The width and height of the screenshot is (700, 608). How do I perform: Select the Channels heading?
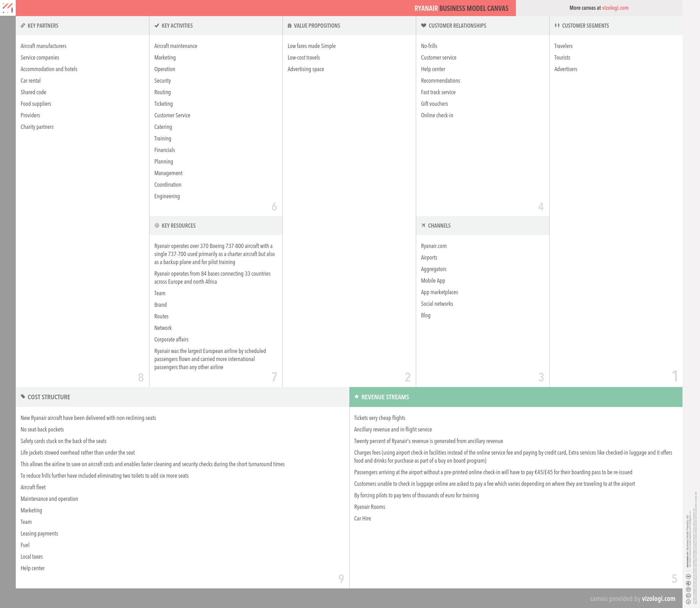[439, 226]
